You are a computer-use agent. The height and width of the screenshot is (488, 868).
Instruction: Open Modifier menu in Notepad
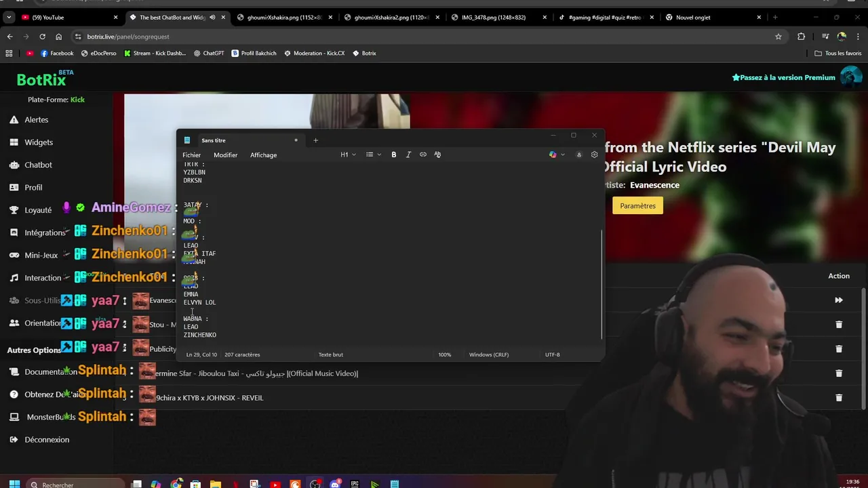[x=226, y=155]
